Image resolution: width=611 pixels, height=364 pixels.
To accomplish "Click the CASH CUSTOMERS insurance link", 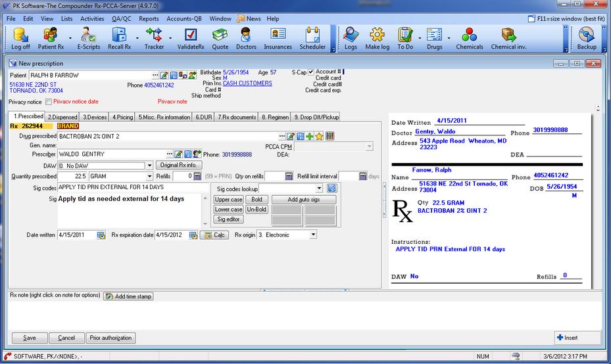I will tap(247, 83).
